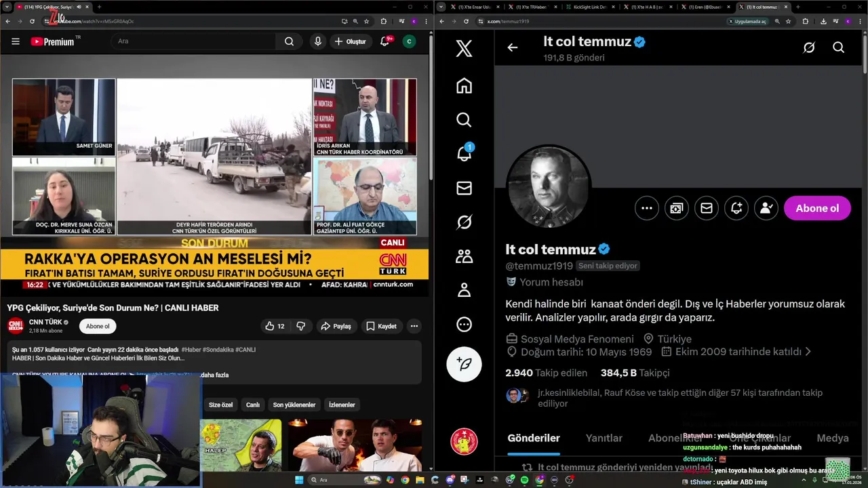This screenshot has width=868, height=488.
Task: Switch to Yanıtlar tab
Action: click(x=604, y=438)
